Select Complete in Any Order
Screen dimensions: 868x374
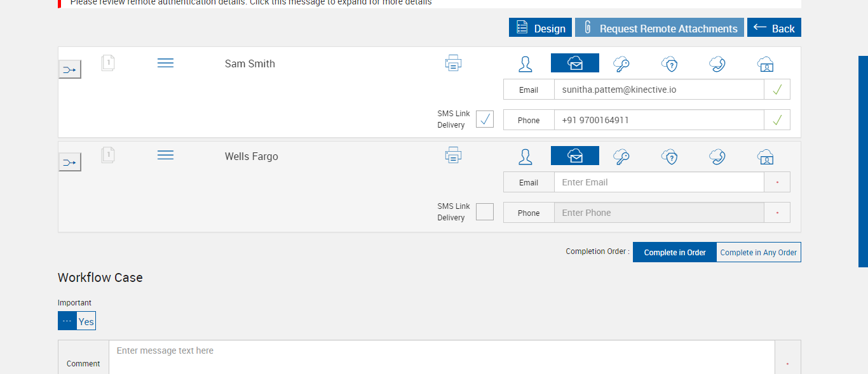coord(758,252)
